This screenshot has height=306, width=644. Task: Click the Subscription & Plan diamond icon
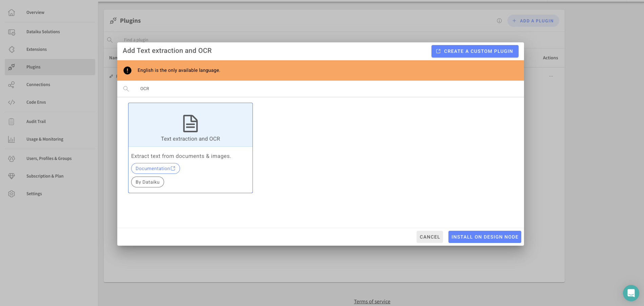click(x=12, y=176)
